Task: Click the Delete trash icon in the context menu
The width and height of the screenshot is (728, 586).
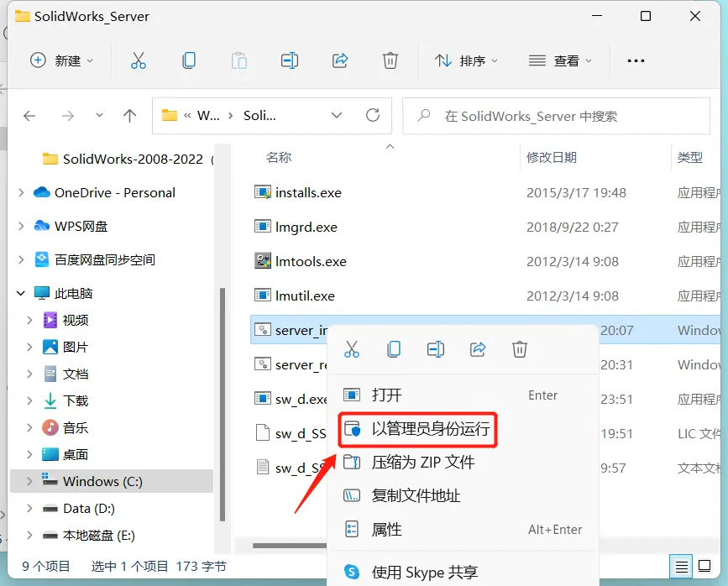Action: pyautogui.click(x=519, y=349)
